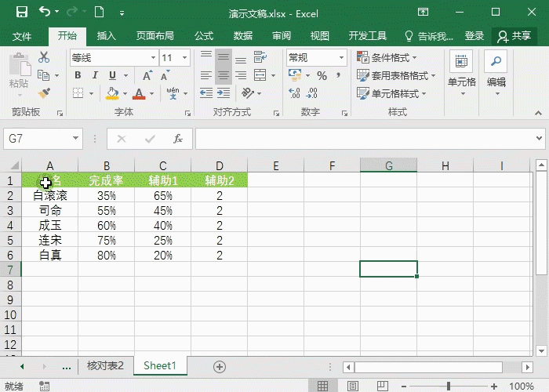Screen dimensions: 549x392
Task: Add a new sheet with the plus button
Action: pos(219,367)
